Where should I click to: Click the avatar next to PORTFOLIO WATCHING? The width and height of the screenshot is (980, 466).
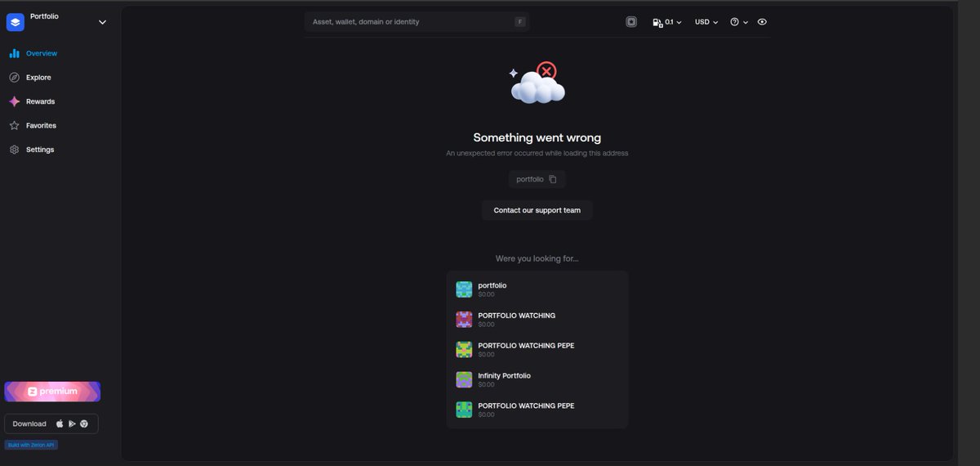tap(464, 319)
